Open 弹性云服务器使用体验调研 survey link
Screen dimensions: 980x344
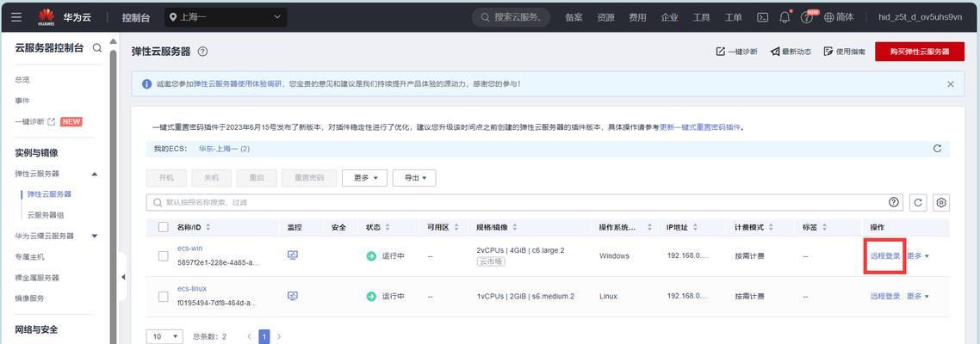tap(238, 83)
